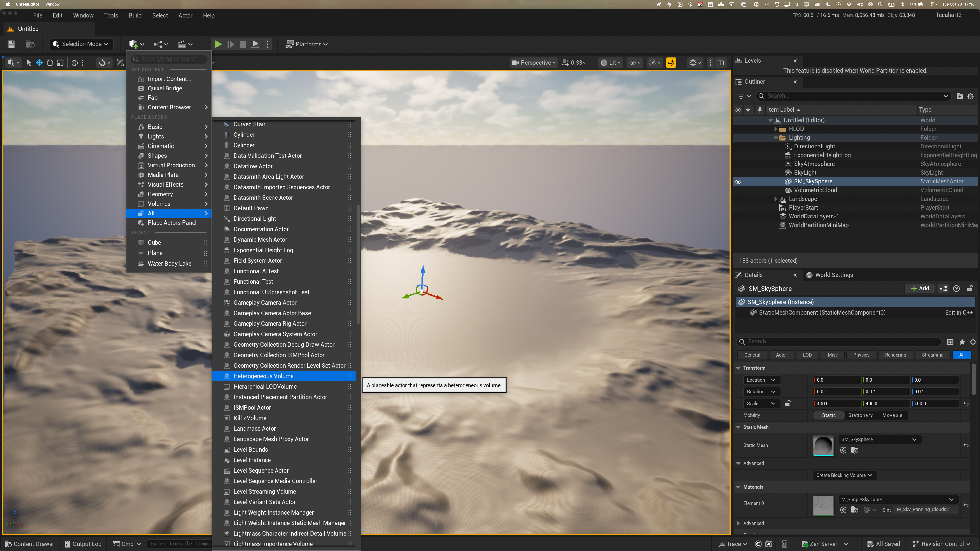980x551 pixels.
Task: Reset Scale to default arrow
Action: (x=966, y=403)
